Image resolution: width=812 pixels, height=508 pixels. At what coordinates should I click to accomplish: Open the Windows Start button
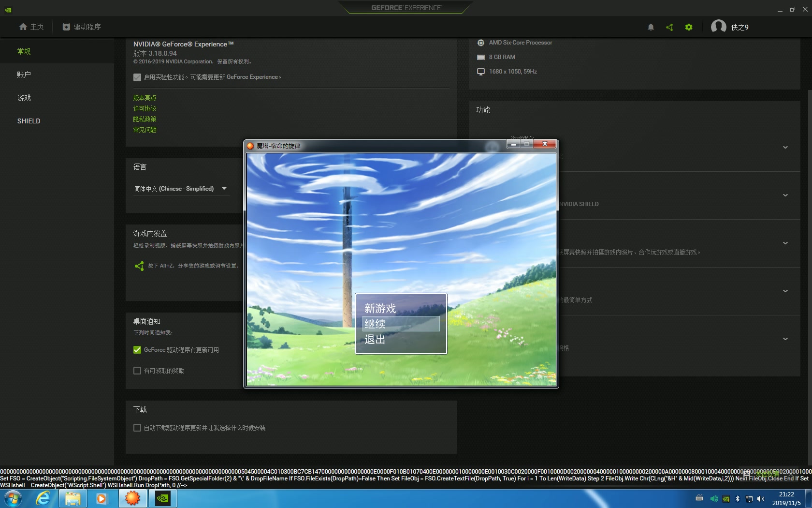[x=13, y=498]
